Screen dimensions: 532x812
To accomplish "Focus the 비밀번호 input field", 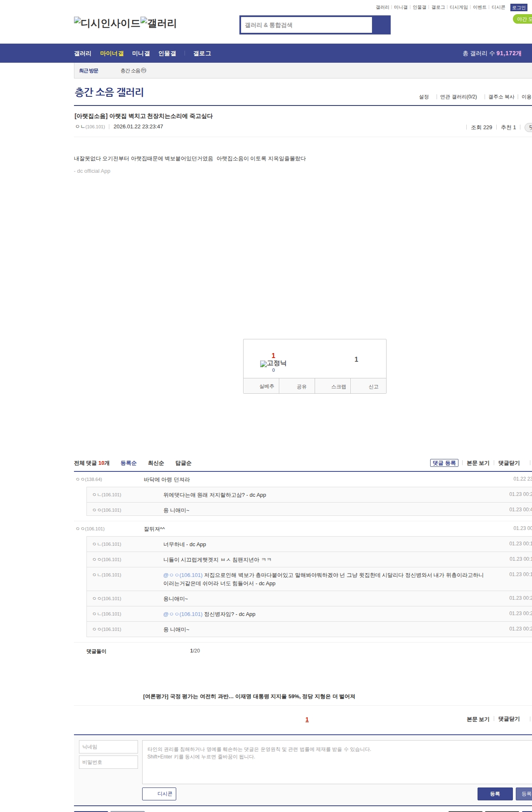I will 108,762.
